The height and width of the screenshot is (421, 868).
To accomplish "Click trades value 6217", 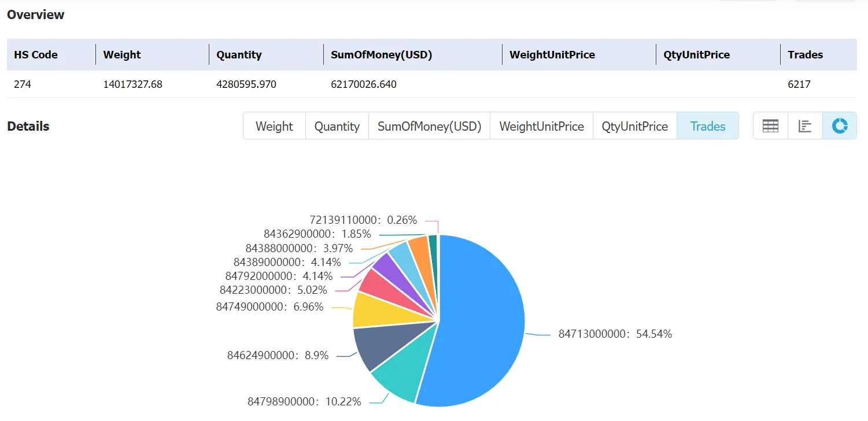I will pyautogui.click(x=799, y=84).
